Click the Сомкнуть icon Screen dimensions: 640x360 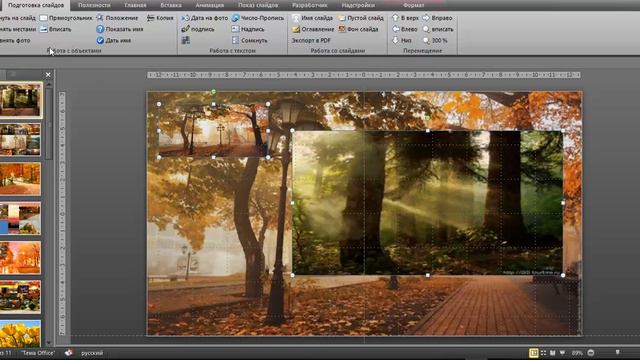tap(236, 40)
